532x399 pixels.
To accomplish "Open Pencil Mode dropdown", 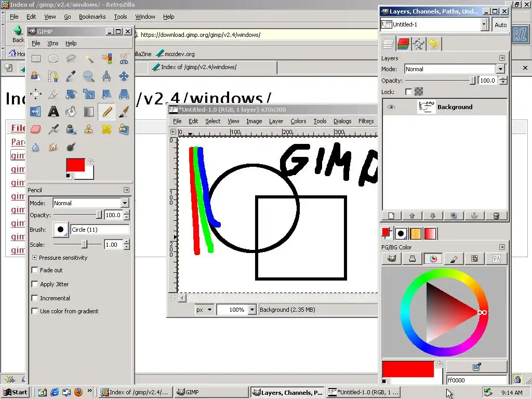I will [x=125, y=203].
